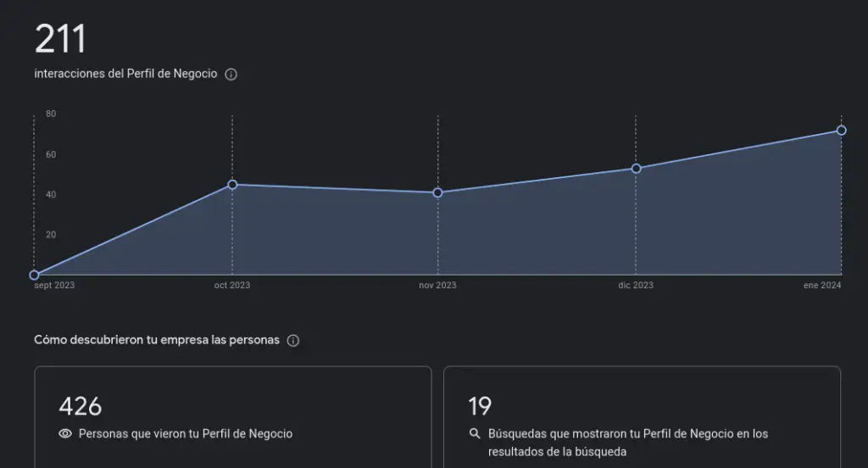
Task: Click the eye icon beside Personas que vieron
Action: (65, 433)
